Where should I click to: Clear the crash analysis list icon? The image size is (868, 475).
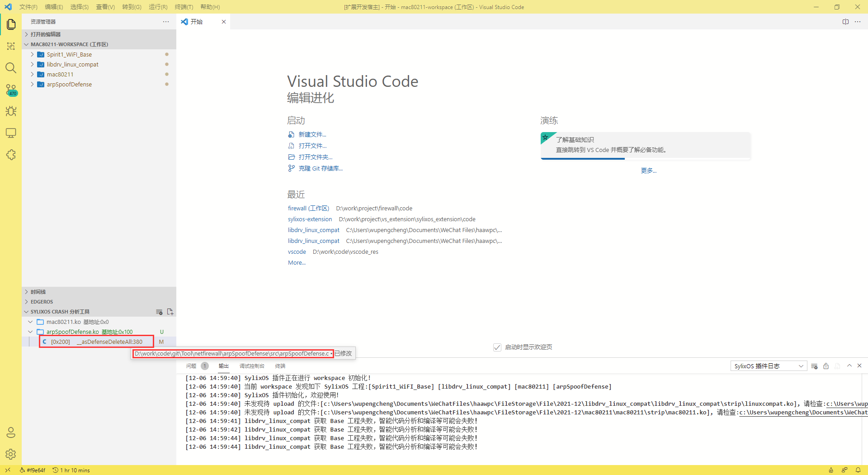(159, 312)
